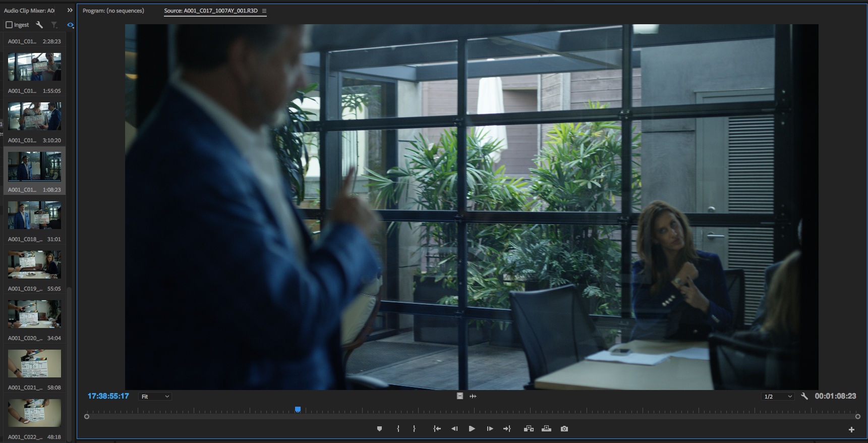Click the Drag Audio Only waveform icon
The image size is (868, 443).
tap(473, 396)
